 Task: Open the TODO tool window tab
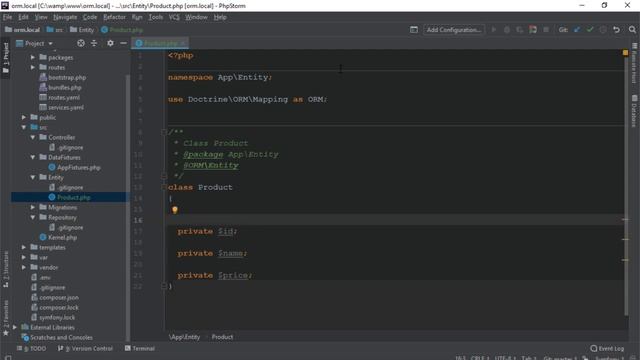tap(31, 349)
